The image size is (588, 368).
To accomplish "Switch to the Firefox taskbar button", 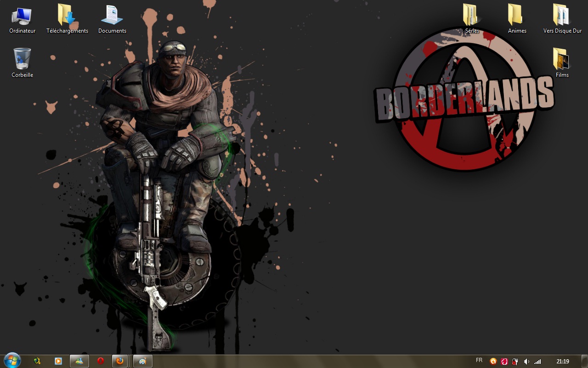I will [x=120, y=361].
